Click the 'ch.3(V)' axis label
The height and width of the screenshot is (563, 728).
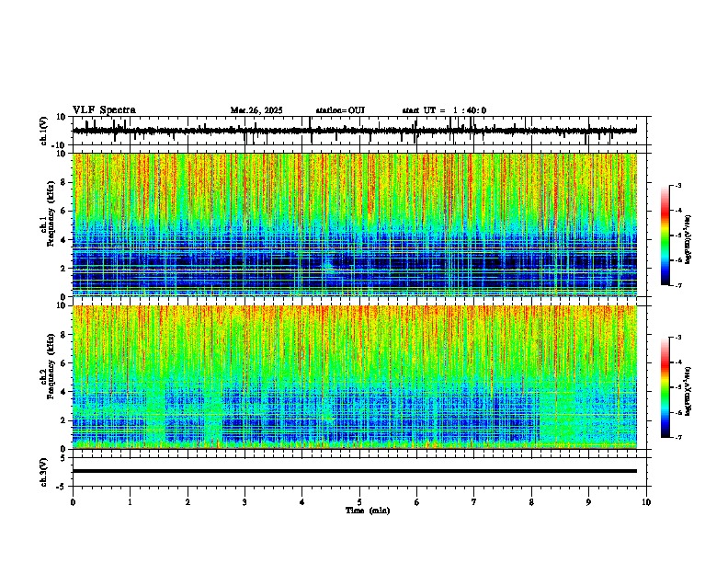point(44,472)
